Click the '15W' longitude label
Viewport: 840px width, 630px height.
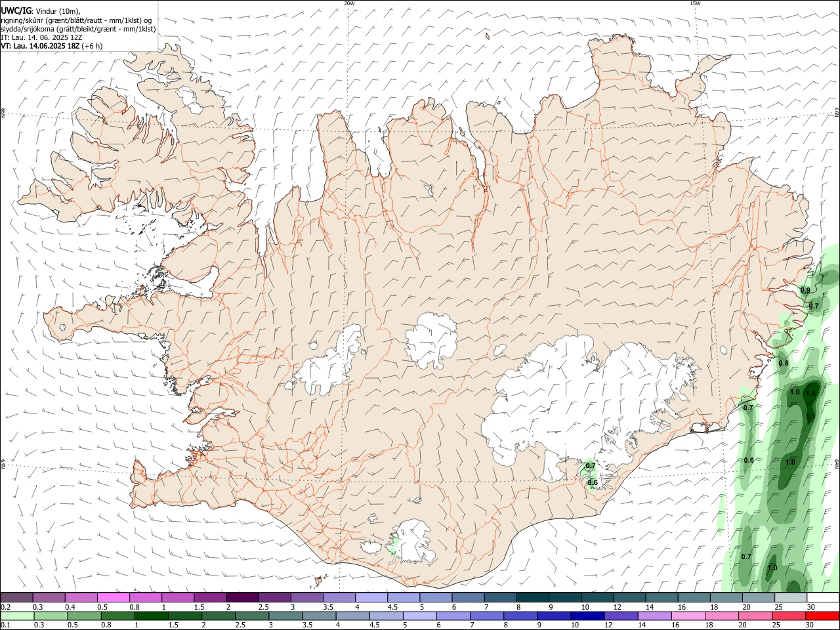tap(695, 3)
